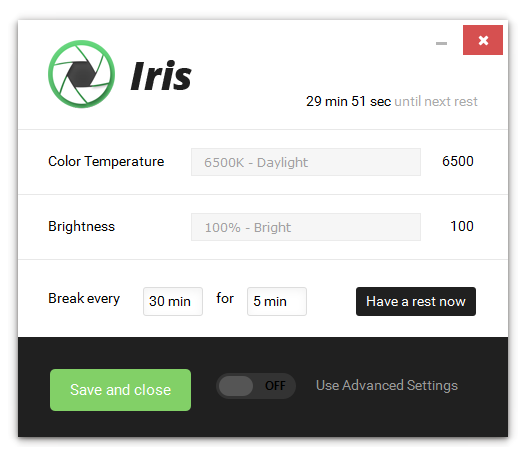Viewport: 526px width, 460px height.
Task: Click the OFF label on the toggle
Action: tap(275, 386)
